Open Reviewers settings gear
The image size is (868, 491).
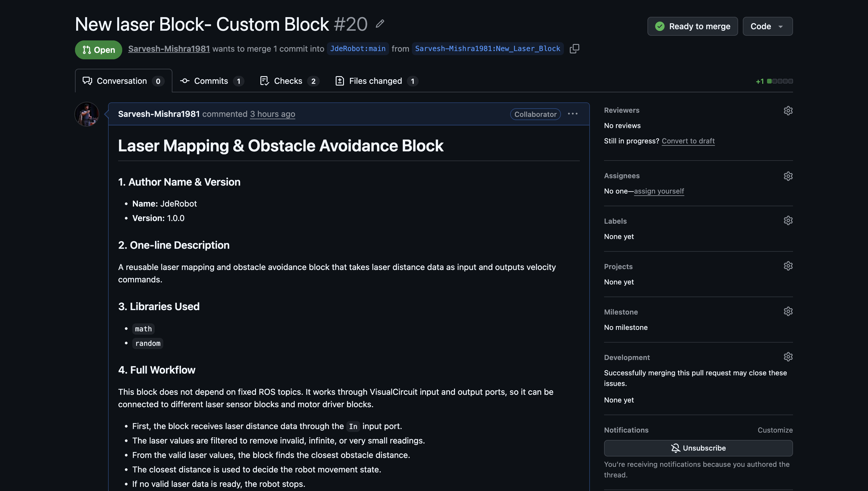[788, 110]
